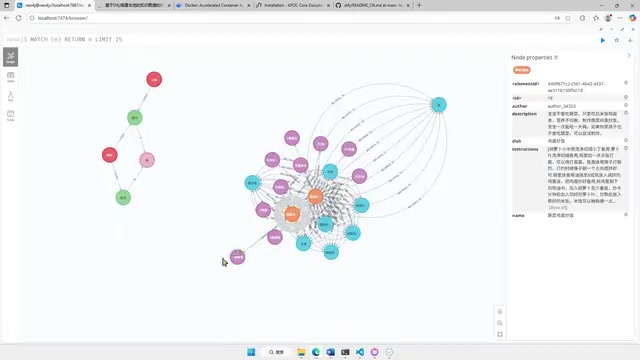This screenshot has height=360, width=640.
Task: Open the Installation - APOC Core tab
Action: 292,5
